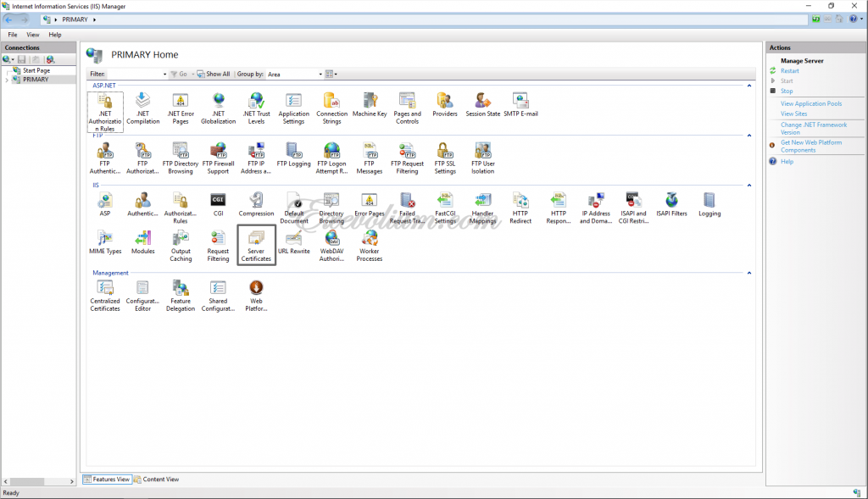Viewport: 868px width, 499px height.
Task: Expand the PRIMARY server node
Action: click(x=7, y=80)
